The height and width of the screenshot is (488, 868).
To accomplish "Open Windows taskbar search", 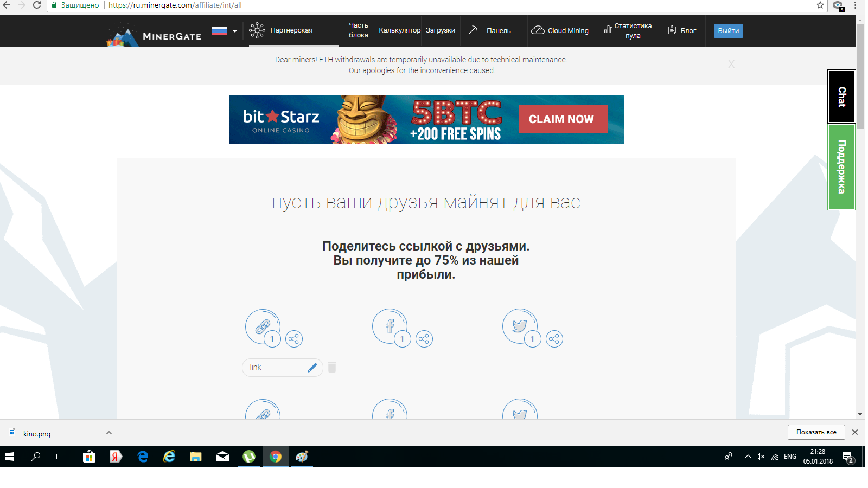I will point(36,457).
